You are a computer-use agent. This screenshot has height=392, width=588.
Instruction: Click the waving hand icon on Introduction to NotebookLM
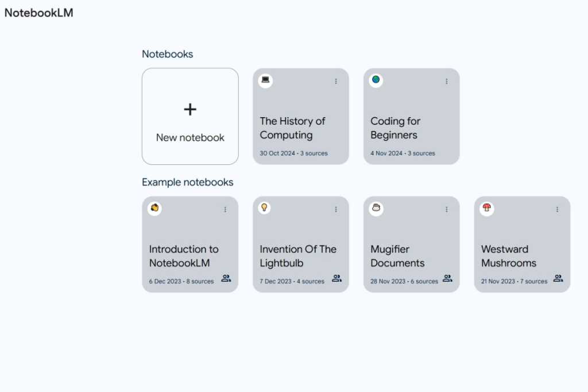154,208
